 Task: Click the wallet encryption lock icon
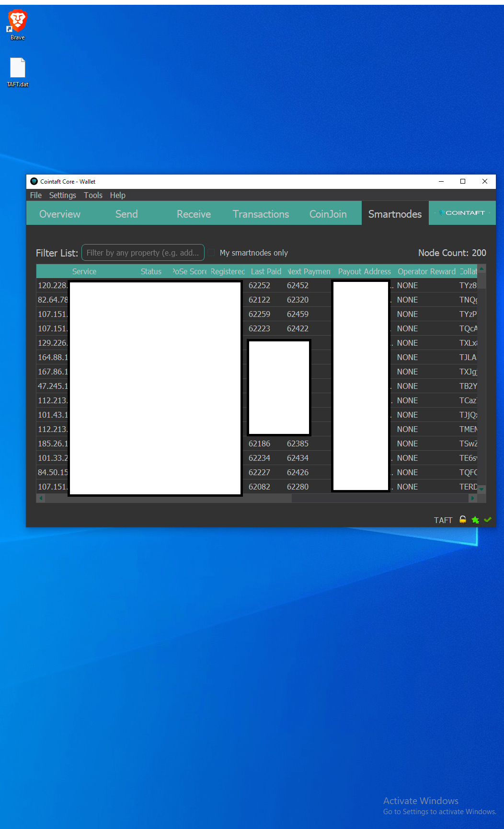(463, 520)
